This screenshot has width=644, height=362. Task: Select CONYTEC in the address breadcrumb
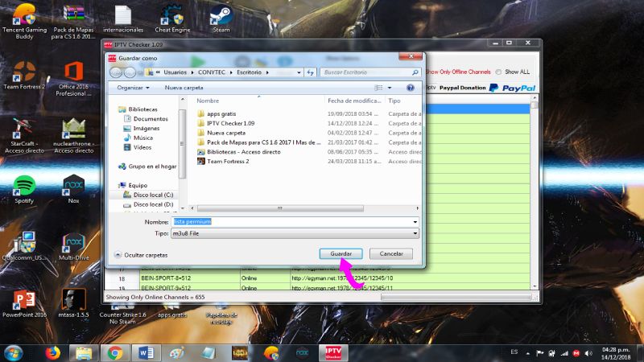[212, 72]
